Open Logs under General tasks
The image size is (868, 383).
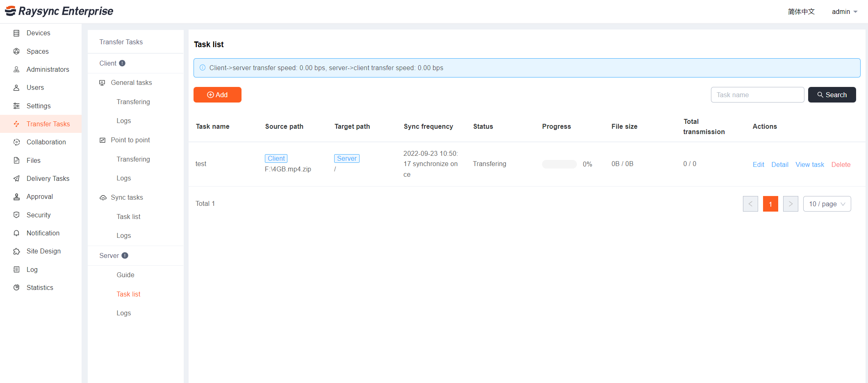point(124,121)
